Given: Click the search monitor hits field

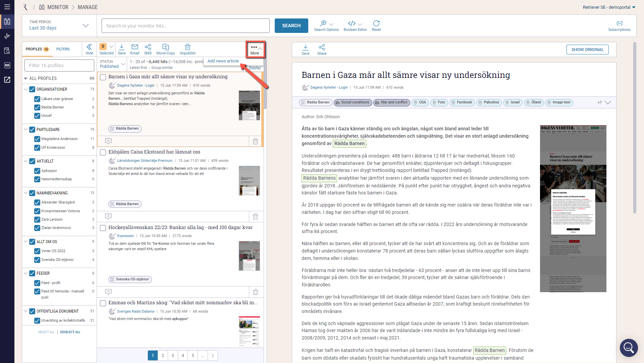Looking at the screenshot, I should tap(185, 26).
